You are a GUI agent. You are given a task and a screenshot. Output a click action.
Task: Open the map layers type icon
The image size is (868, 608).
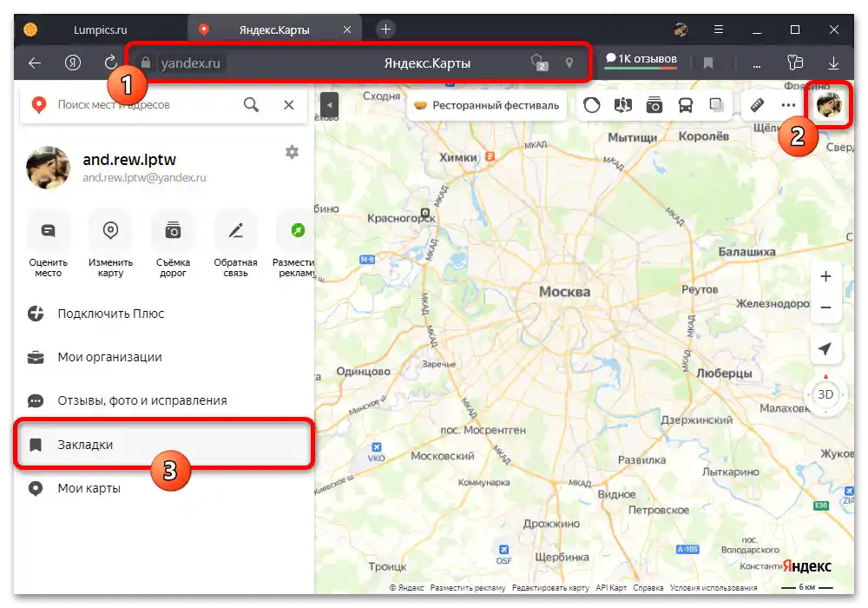[716, 104]
